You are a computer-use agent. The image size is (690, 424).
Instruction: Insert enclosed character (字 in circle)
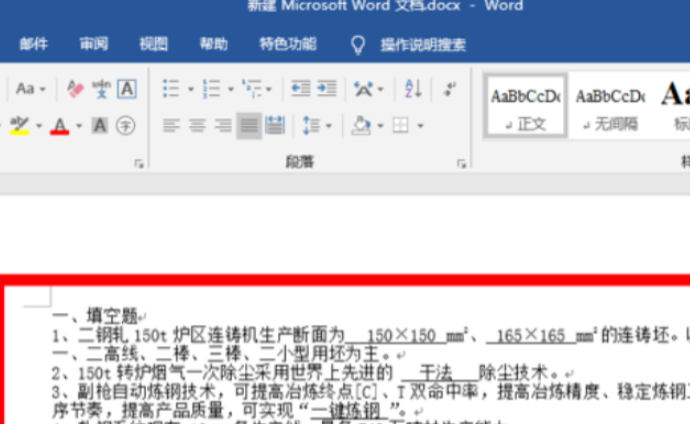[125, 126]
